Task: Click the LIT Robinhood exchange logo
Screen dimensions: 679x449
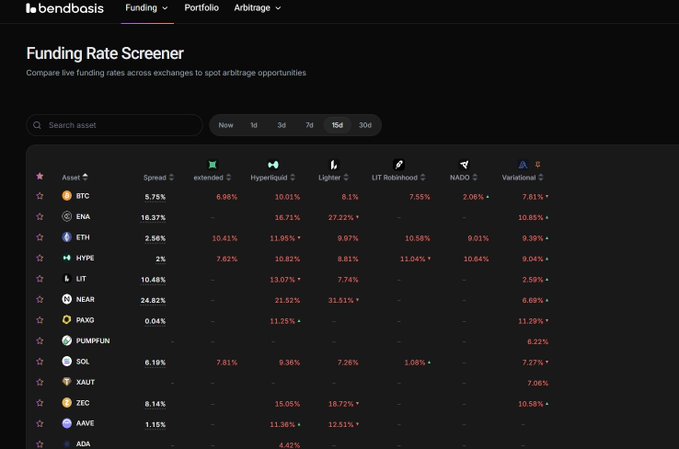Action: pyautogui.click(x=398, y=165)
